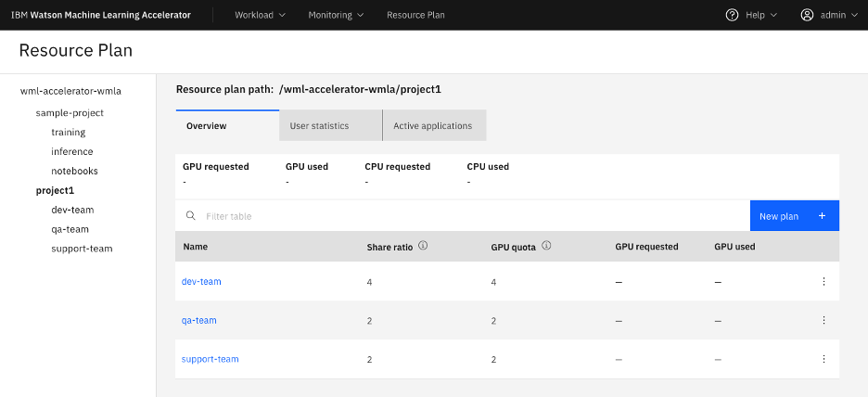Image resolution: width=868 pixels, height=397 pixels.
Task: Open overflow menu for dev-team row
Action: 823,281
